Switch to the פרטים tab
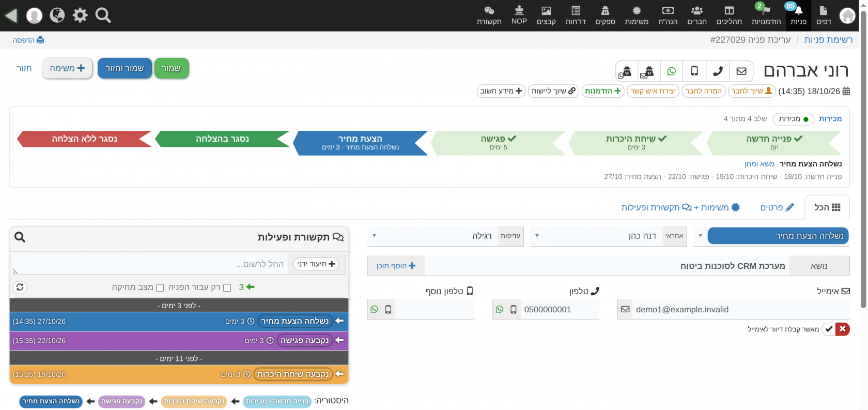Image resolution: width=868 pixels, height=410 pixels. pos(777,207)
